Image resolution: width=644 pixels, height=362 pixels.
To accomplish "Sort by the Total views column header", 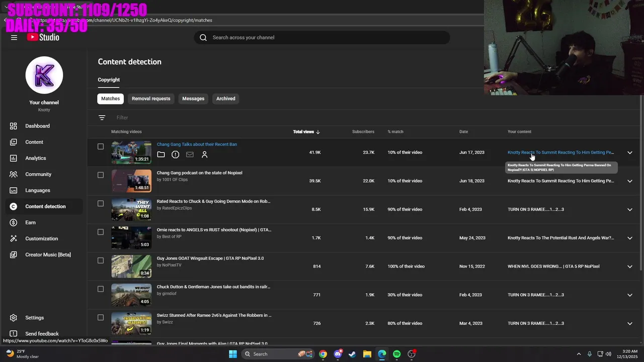I will click(x=303, y=132).
